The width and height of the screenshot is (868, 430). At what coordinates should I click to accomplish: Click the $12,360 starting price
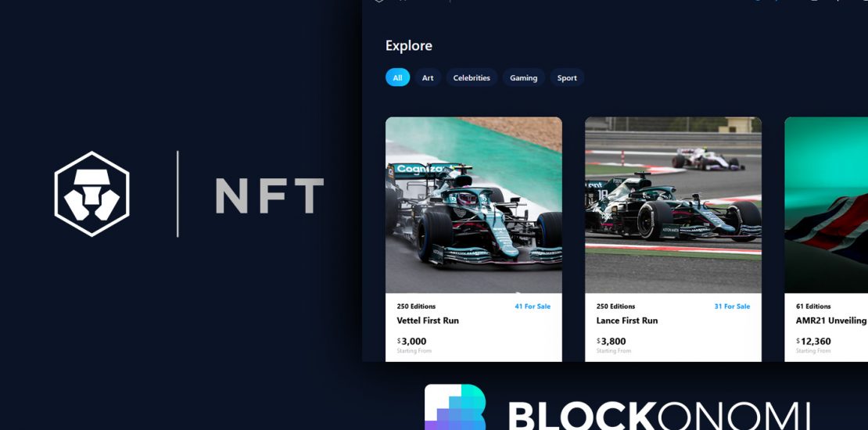(x=814, y=342)
